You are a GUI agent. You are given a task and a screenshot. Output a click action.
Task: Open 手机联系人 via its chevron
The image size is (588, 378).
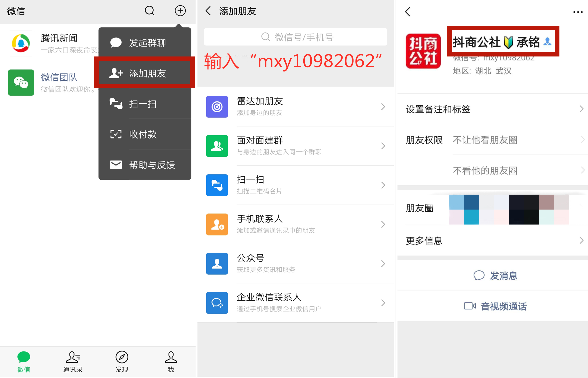point(383,224)
